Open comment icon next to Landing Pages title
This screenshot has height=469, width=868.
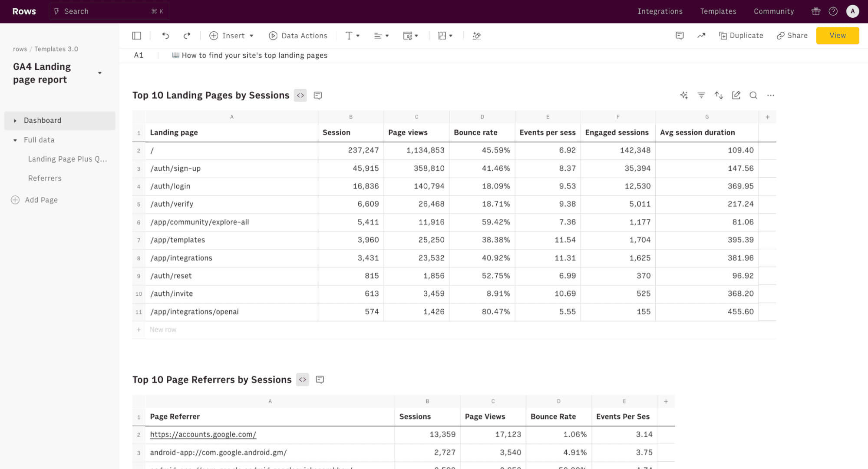tap(318, 95)
